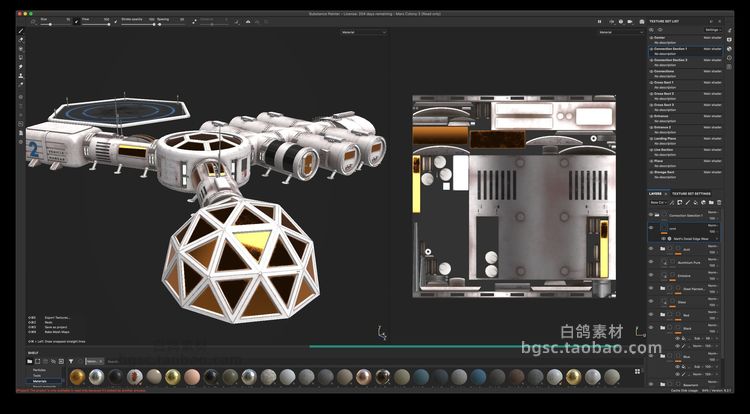Select the Paint brush tool
Viewport: 750px width, 414px height.
(x=21, y=31)
